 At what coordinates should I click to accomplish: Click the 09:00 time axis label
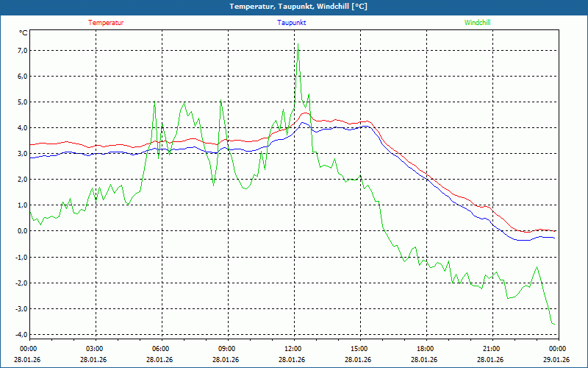[x=226, y=349]
